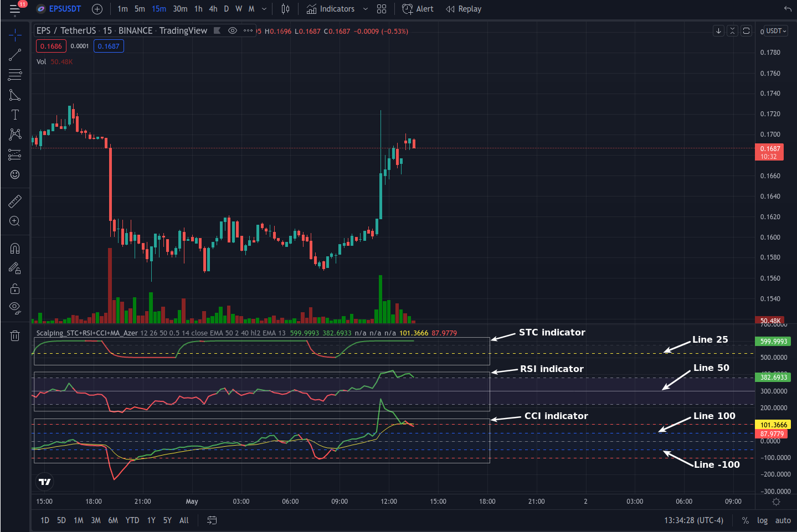Open the Fib Retracement tool
This screenshot has width=797, height=532.
[x=15, y=75]
